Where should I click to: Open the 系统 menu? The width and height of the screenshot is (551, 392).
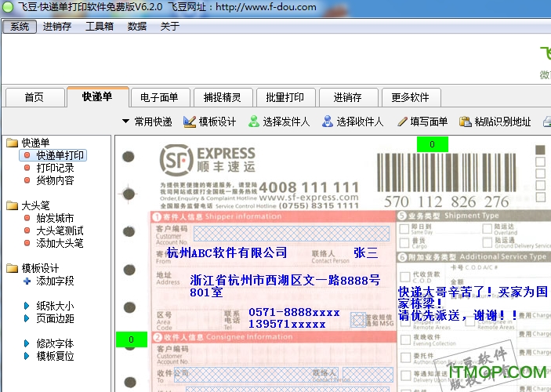20,27
